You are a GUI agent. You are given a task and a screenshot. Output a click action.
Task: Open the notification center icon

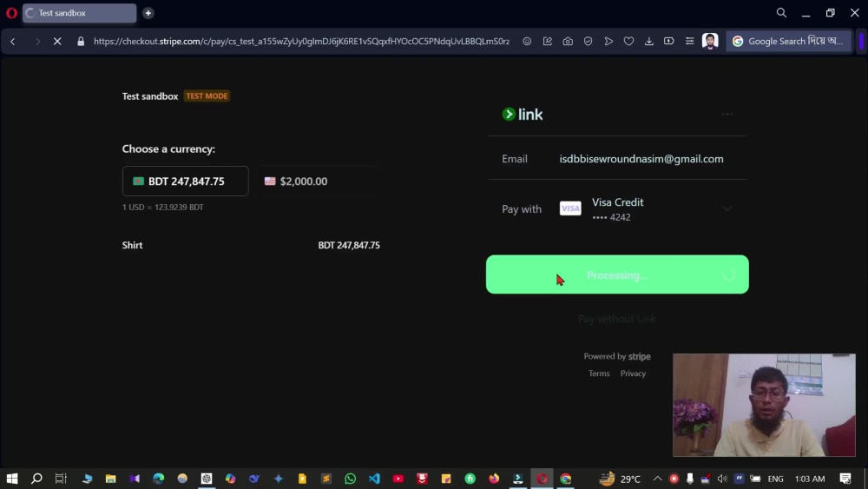tap(845, 479)
